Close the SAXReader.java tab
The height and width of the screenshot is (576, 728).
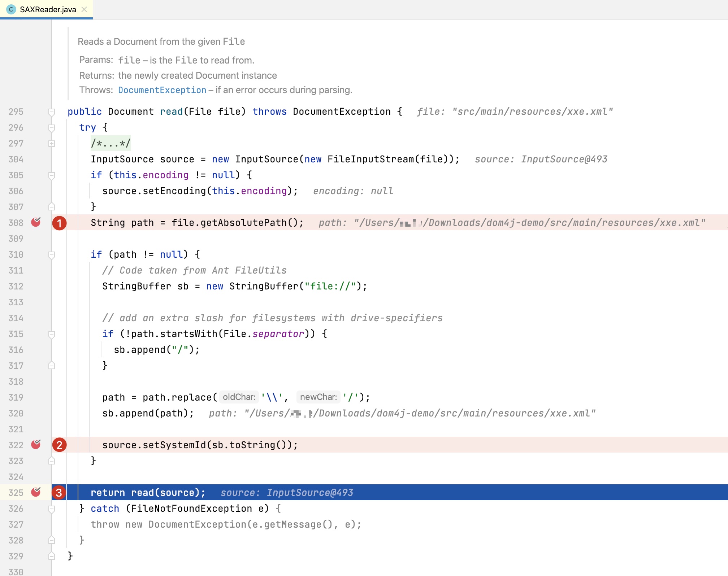[84, 9]
